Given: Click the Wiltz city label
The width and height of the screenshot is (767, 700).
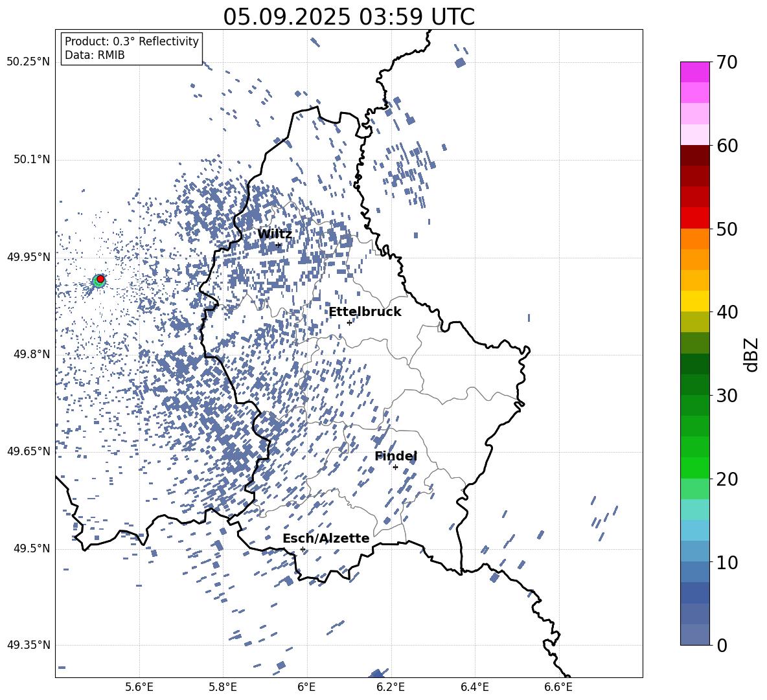Looking at the screenshot, I should [275, 234].
